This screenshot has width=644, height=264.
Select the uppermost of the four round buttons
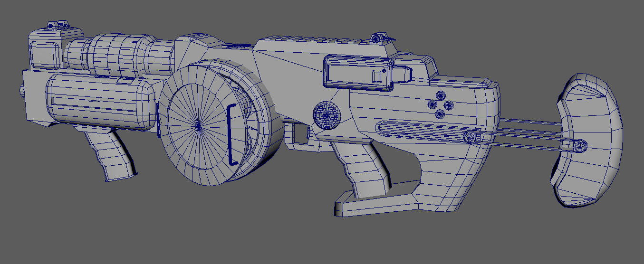(440, 96)
